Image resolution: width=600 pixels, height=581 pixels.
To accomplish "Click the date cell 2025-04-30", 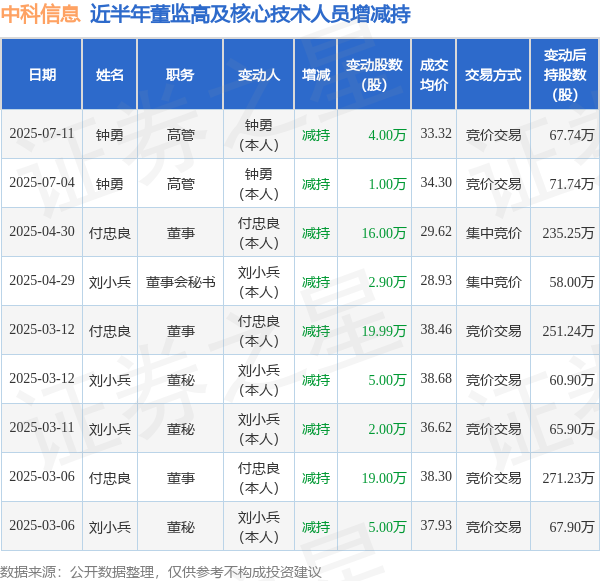I will click(42, 232).
